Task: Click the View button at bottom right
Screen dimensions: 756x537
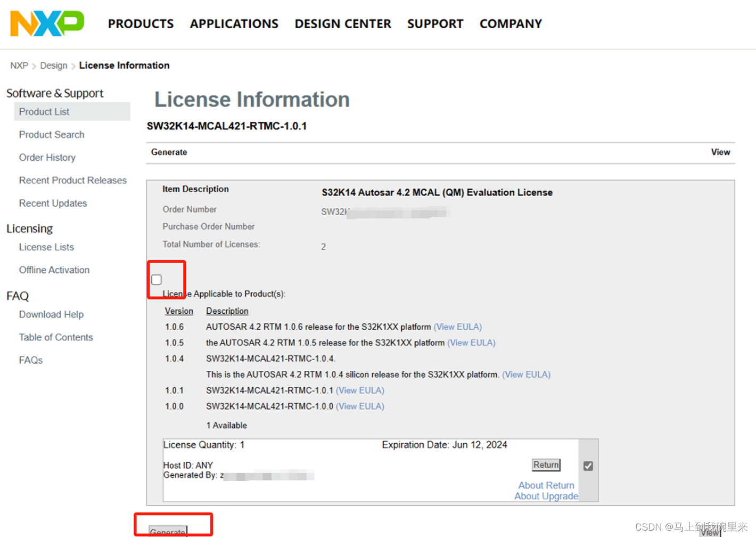Action: (x=710, y=532)
